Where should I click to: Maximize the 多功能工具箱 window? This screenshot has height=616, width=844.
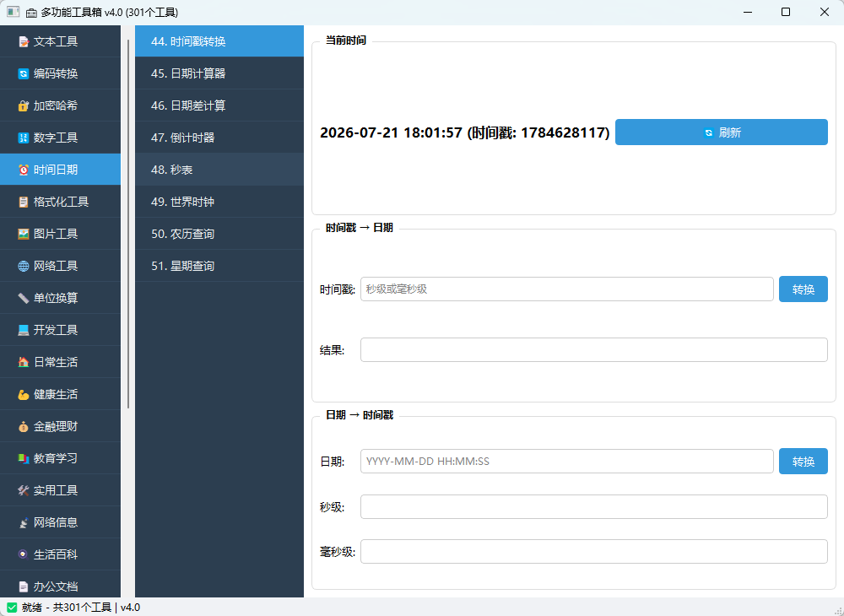click(785, 12)
